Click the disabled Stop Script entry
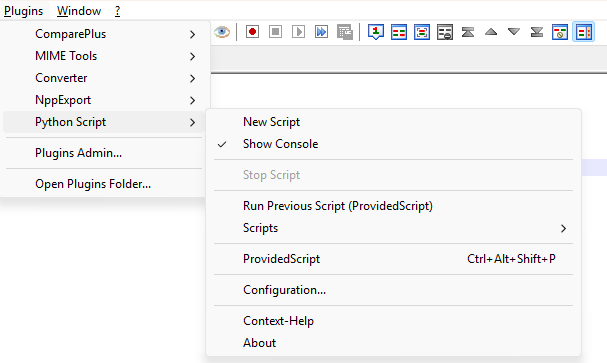This screenshot has width=607, height=363. click(x=393, y=175)
